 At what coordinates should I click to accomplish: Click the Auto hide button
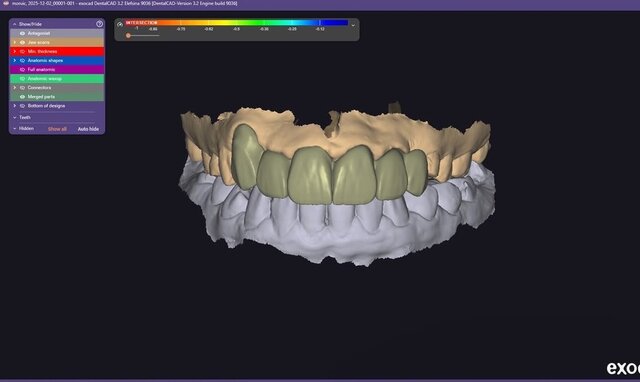88,129
